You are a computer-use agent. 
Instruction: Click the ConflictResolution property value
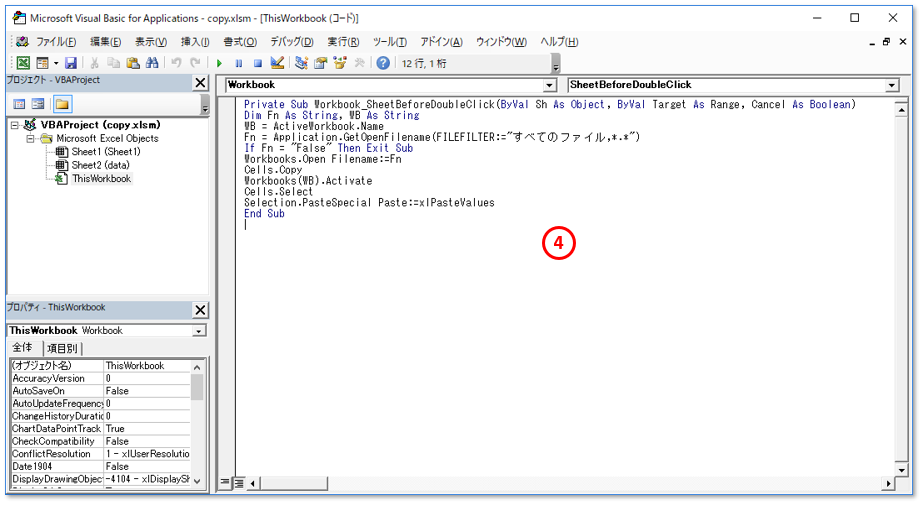point(147,454)
